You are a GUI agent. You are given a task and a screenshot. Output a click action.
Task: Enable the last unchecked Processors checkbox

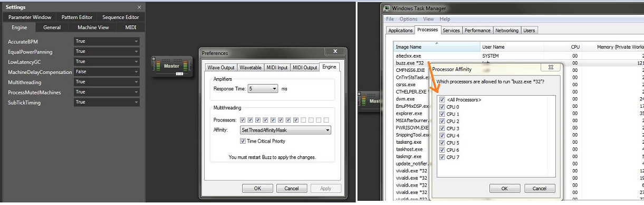pyautogui.click(x=326, y=120)
